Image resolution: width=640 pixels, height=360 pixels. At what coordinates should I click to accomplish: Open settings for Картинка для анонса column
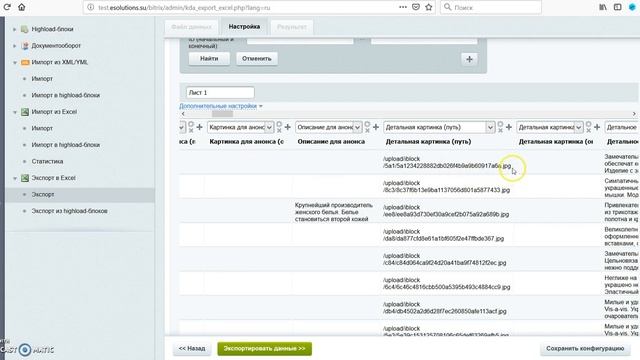[x=279, y=124]
